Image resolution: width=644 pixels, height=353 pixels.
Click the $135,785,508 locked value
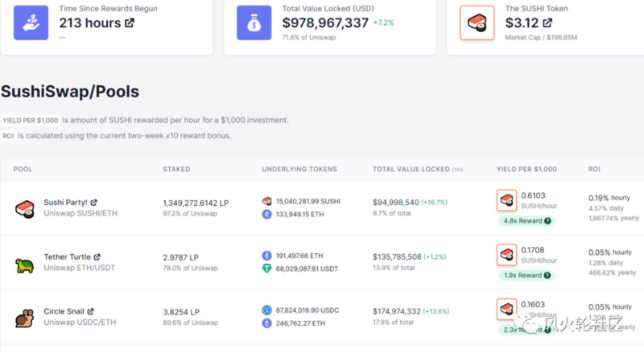(x=397, y=257)
